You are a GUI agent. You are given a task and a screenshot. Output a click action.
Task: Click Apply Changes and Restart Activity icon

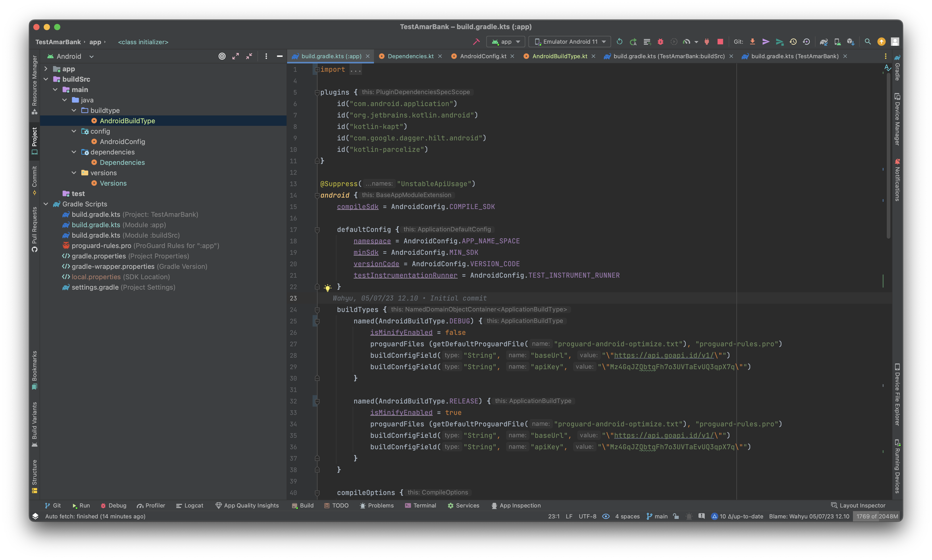click(x=633, y=42)
